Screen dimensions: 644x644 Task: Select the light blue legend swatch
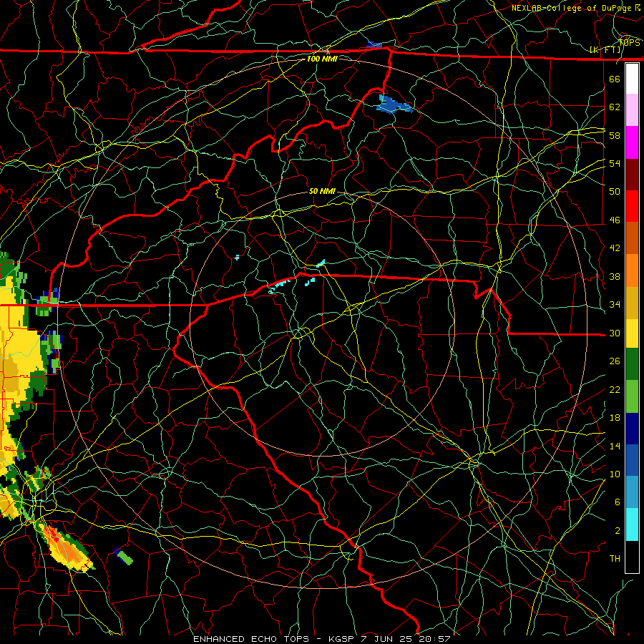pos(632,492)
